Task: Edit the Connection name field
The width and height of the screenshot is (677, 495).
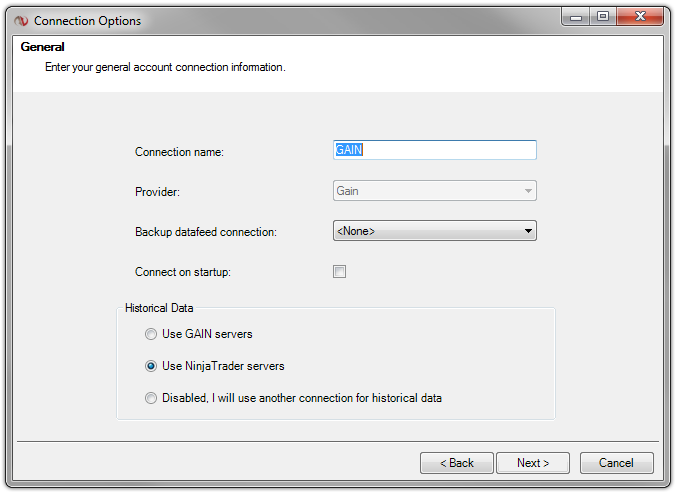Action: point(435,150)
